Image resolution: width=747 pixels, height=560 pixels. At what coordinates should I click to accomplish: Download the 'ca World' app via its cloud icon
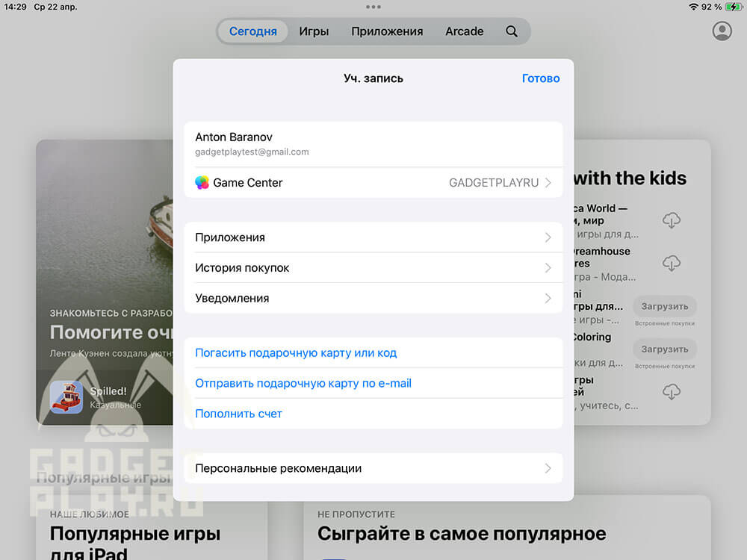click(x=672, y=220)
